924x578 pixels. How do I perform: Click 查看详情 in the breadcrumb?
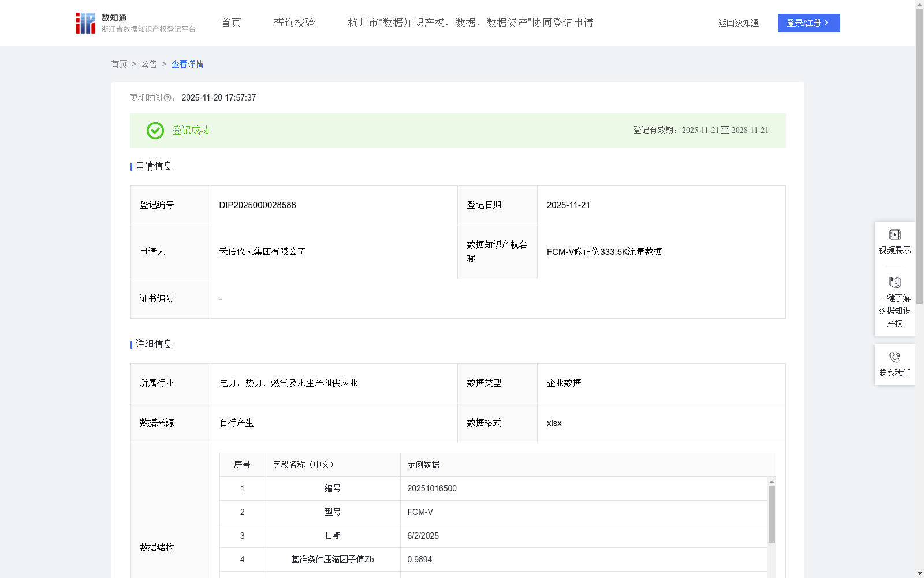[x=187, y=64]
